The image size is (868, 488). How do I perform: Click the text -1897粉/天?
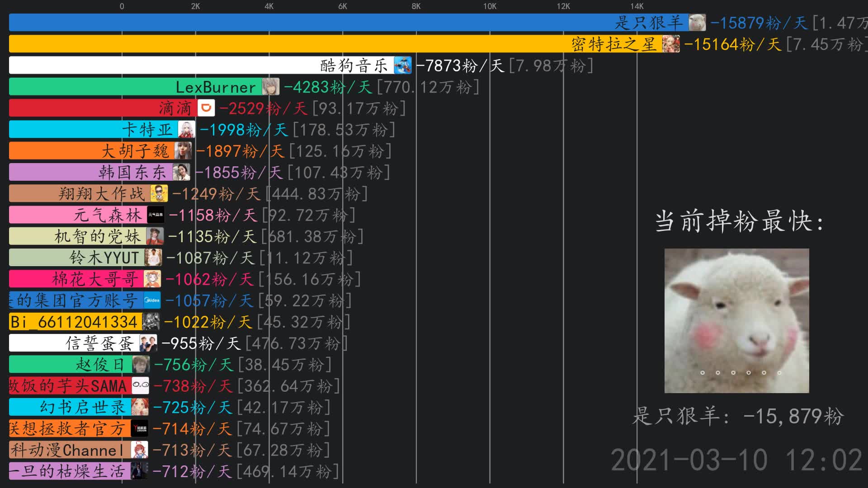pos(240,151)
